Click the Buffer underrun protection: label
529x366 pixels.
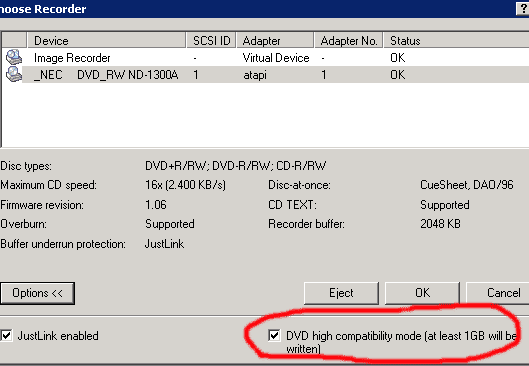(x=63, y=244)
